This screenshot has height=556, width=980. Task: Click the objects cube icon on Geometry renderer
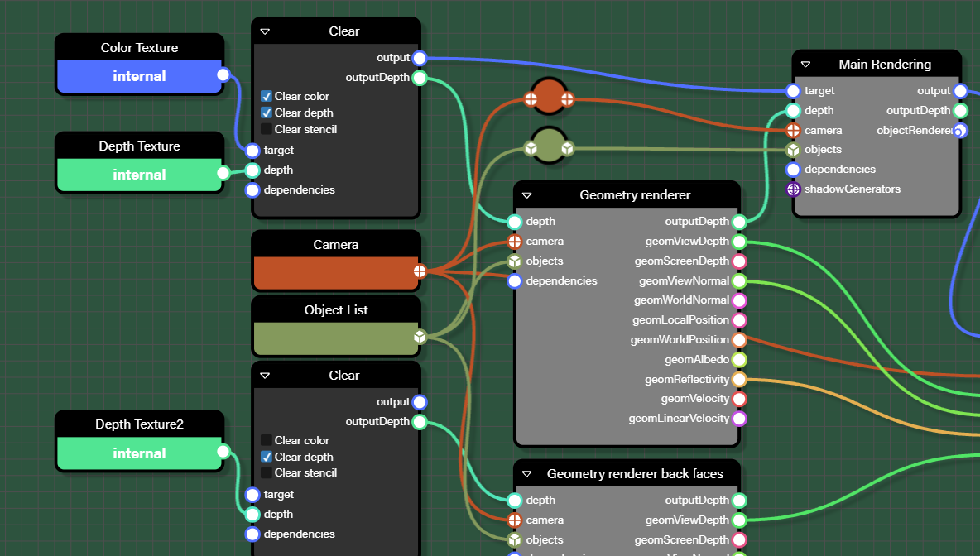514,261
